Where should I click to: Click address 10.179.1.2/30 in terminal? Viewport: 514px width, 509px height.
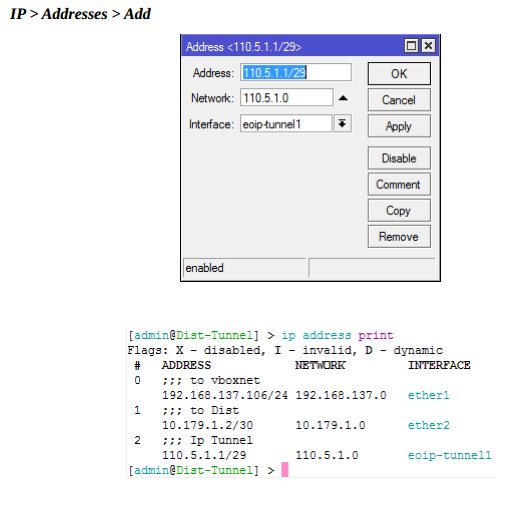tap(208, 425)
